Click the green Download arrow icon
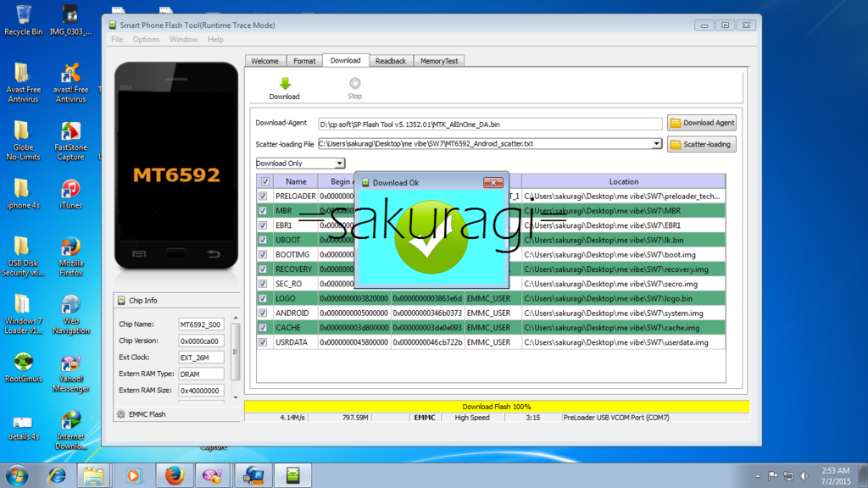 coord(285,84)
